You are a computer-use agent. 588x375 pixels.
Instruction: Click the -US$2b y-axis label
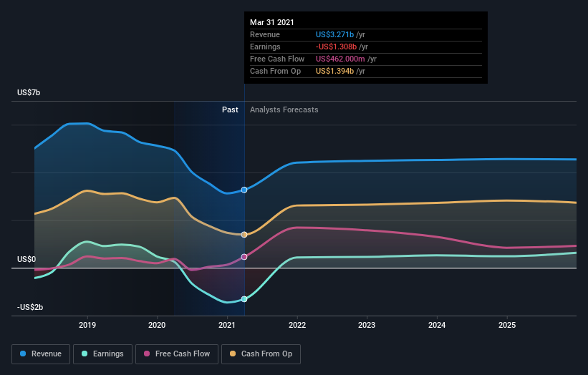click(x=30, y=307)
